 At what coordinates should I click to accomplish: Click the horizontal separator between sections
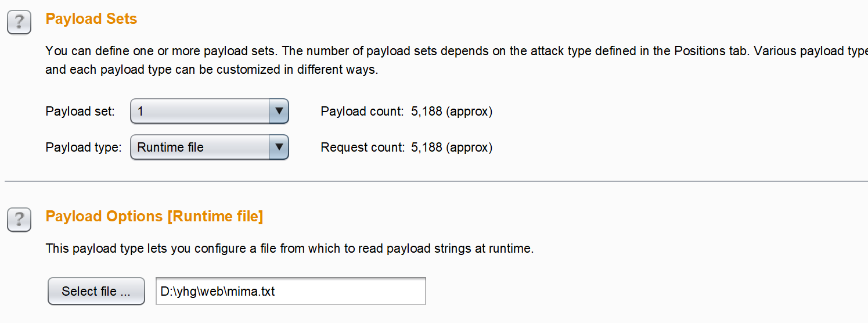435,181
